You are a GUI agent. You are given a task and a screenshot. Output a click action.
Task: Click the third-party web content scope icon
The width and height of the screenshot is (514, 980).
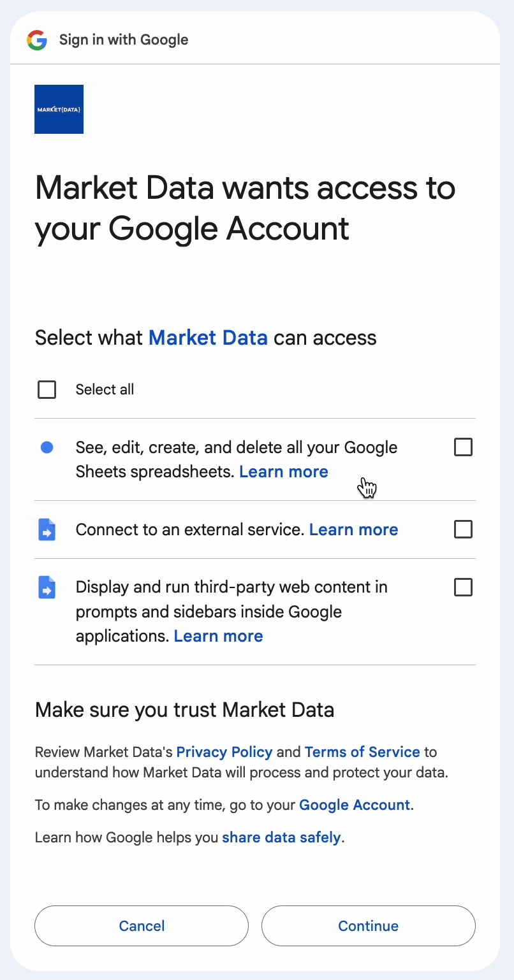tap(47, 587)
